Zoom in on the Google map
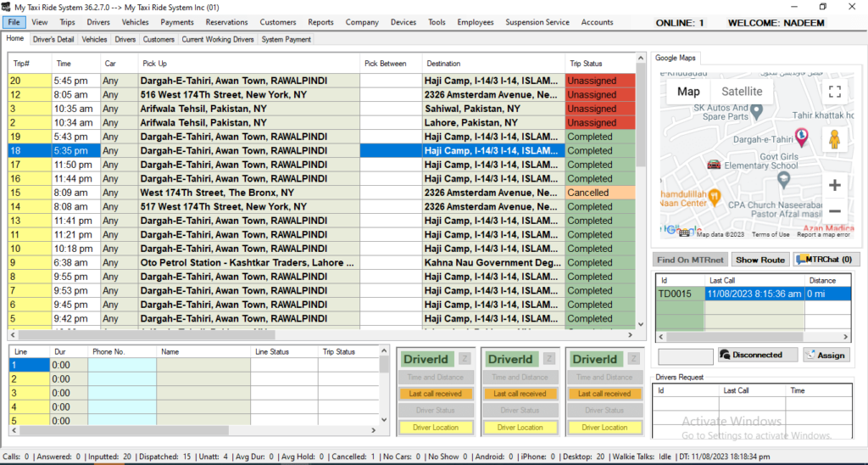Screen dimensions: 868x465 pyautogui.click(x=834, y=185)
